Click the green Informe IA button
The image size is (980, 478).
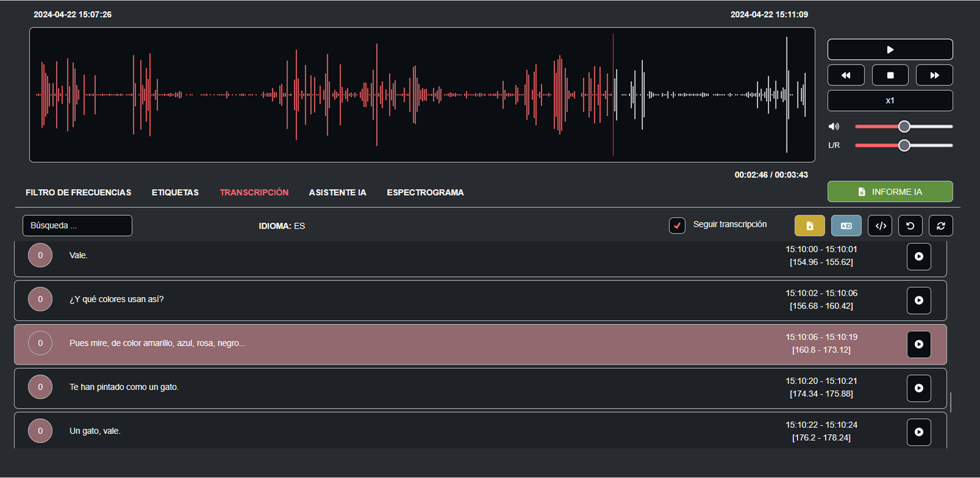890,191
